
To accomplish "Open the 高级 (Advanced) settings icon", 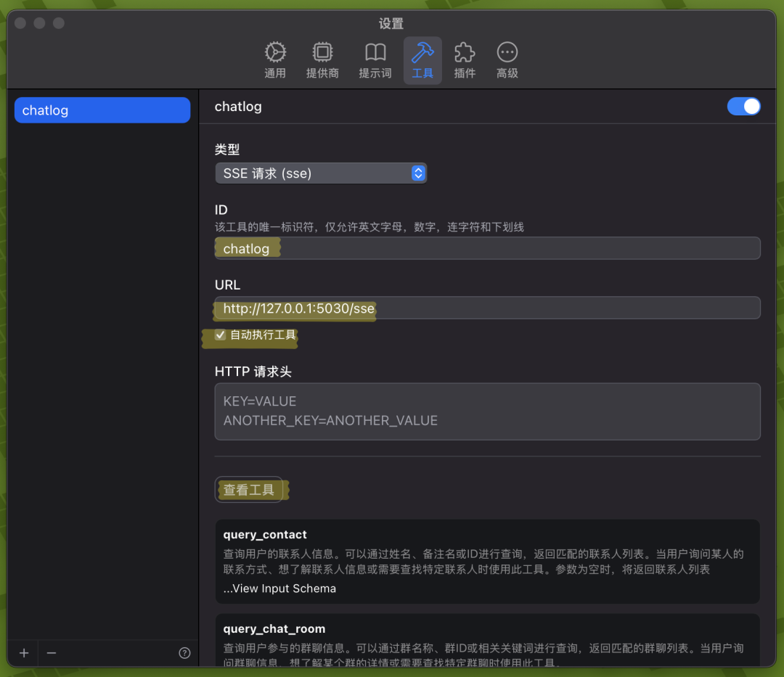I will click(x=507, y=60).
